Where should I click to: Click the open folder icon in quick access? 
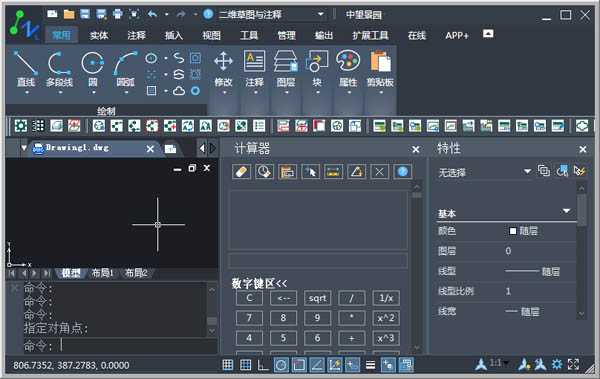click(69, 15)
